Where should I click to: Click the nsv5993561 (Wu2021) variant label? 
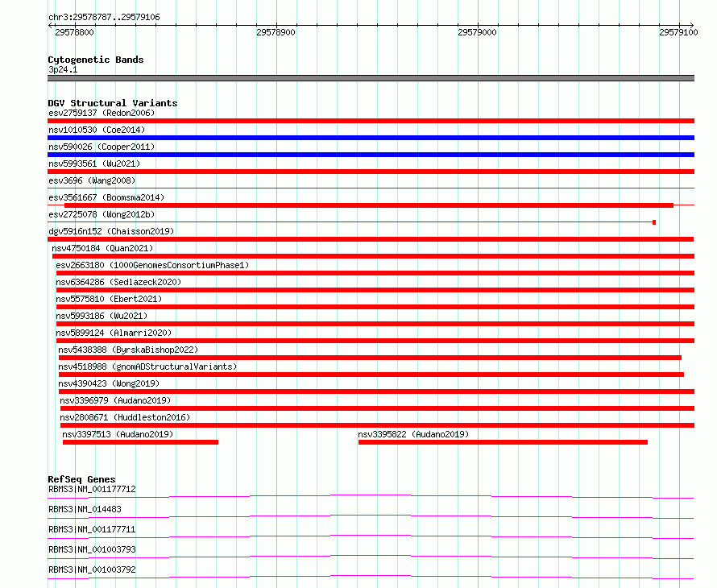point(94,164)
